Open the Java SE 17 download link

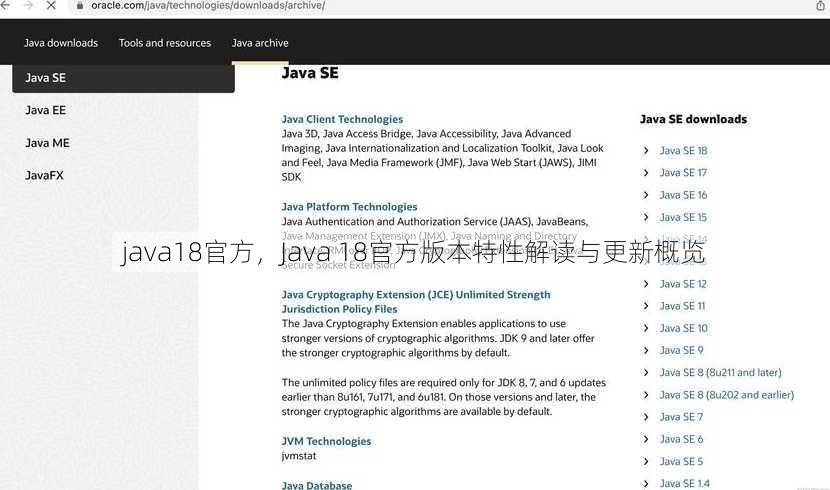click(x=683, y=173)
